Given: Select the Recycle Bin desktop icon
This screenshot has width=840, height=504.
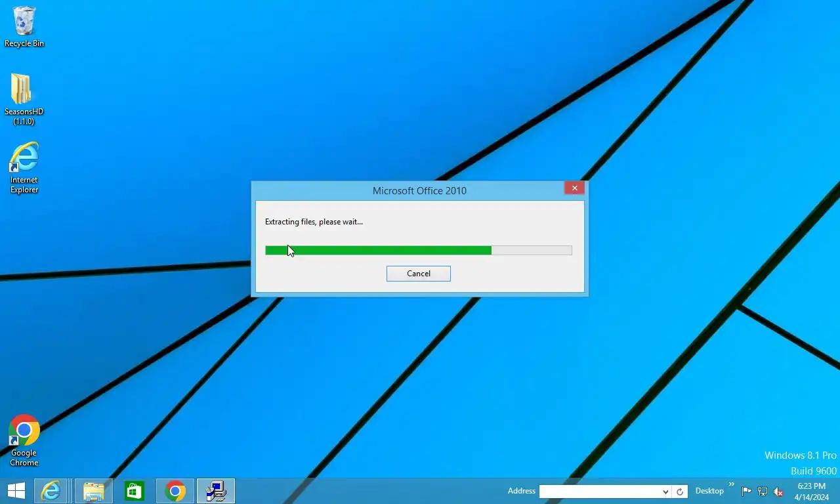Looking at the screenshot, I should point(24,27).
